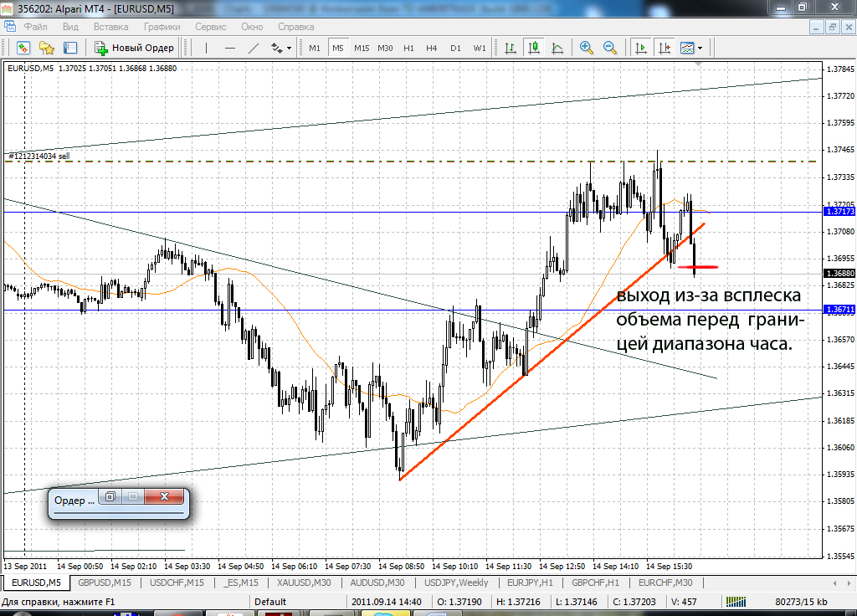This screenshot has height=616, width=857.
Task: Switch to the GBPCHF,H1 chart tab
Action: tap(595, 583)
